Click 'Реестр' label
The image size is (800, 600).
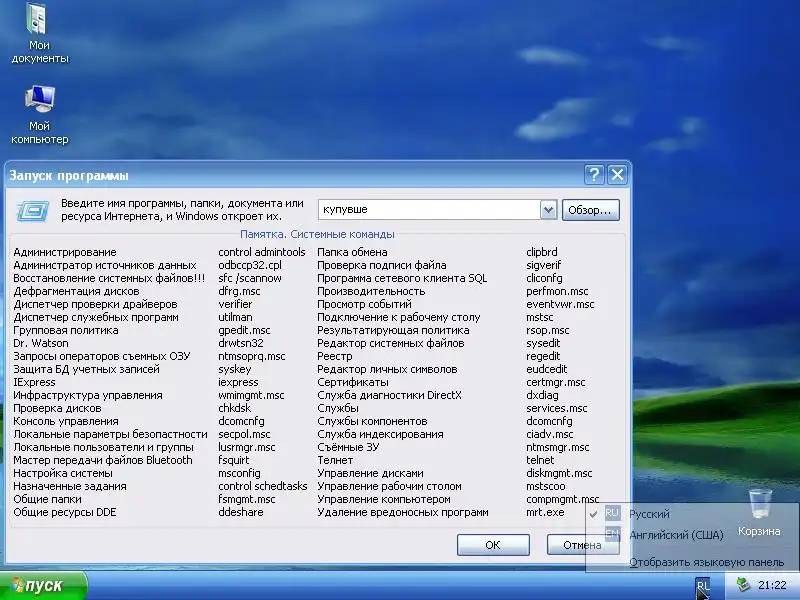[335, 356]
